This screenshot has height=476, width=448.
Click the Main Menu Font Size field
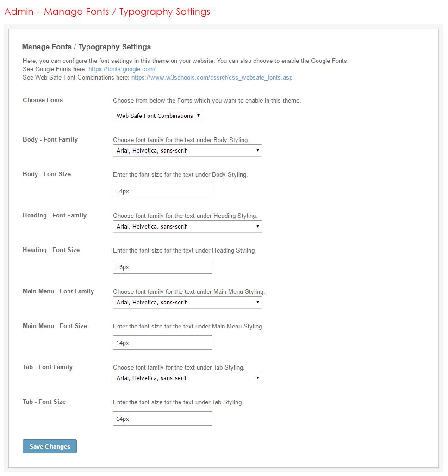(162, 343)
